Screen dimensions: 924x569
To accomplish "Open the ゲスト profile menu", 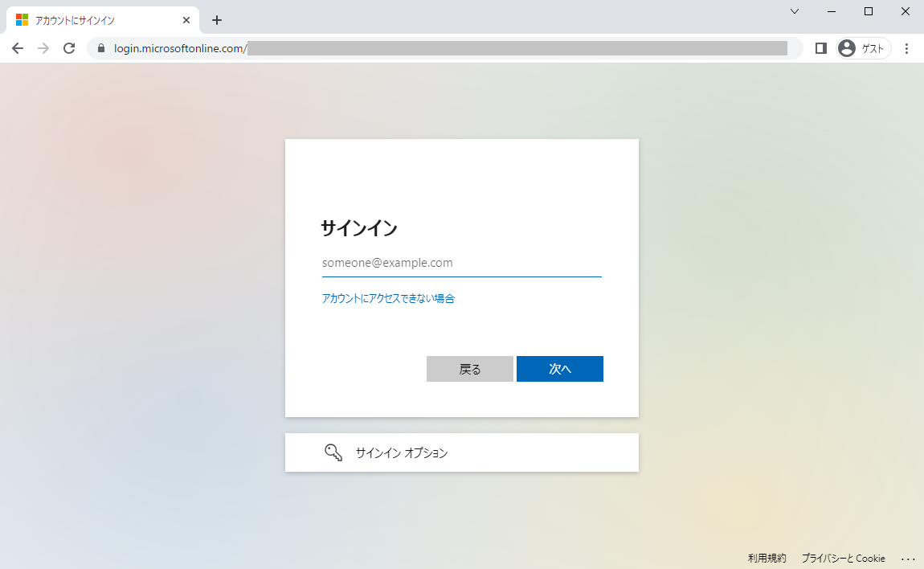I will [x=863, y=48].
